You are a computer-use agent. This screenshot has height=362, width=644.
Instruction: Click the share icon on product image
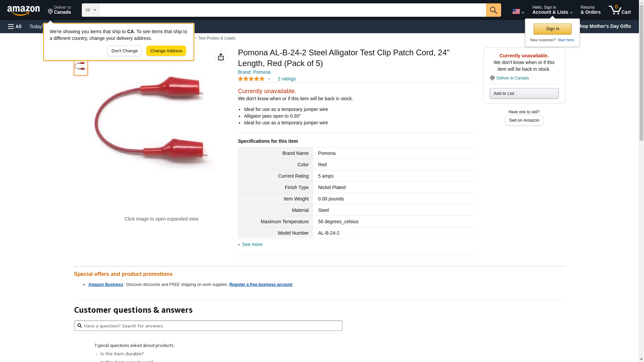[221, 57]
